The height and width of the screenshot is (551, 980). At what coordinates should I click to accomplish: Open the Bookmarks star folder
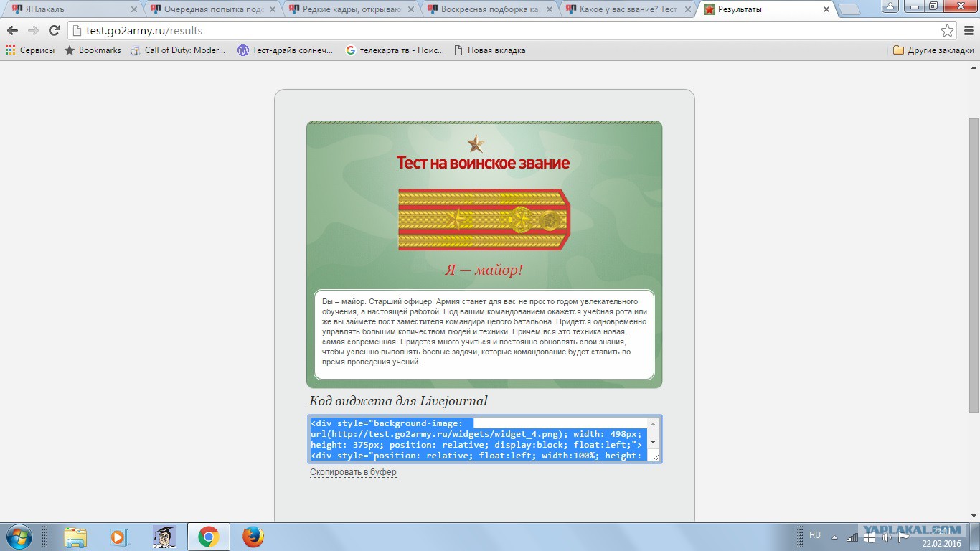[93, 50]
